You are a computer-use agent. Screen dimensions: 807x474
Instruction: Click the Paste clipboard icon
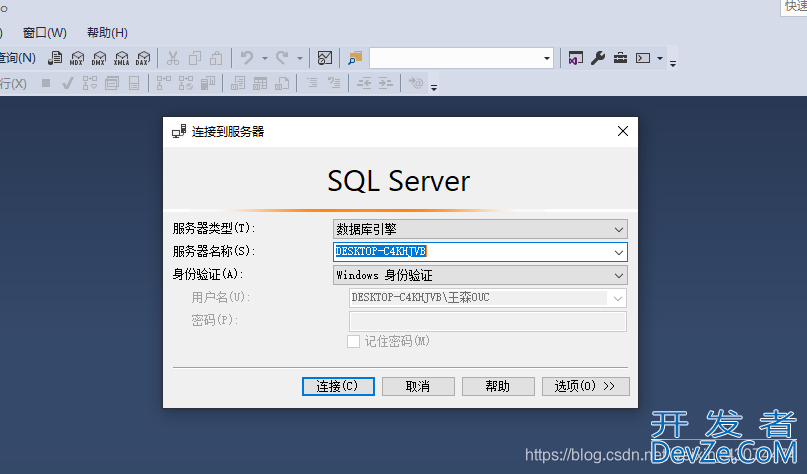216,58
